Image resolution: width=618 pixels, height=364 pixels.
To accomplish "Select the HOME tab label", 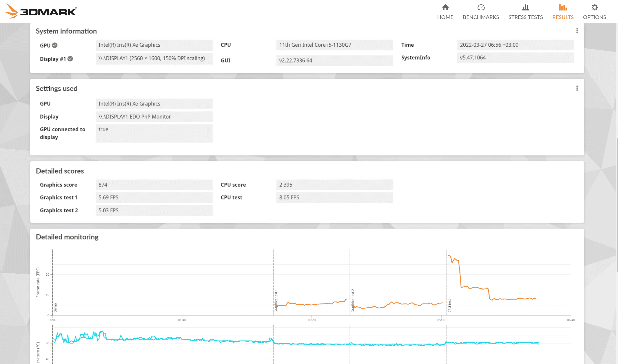I will click(x=445, y=17).
